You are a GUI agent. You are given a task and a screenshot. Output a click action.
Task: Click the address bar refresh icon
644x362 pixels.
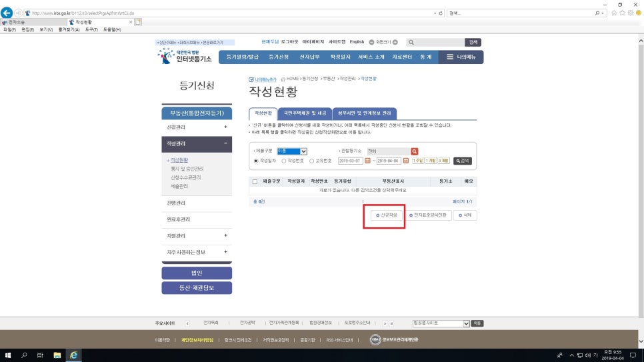point(441,13)
